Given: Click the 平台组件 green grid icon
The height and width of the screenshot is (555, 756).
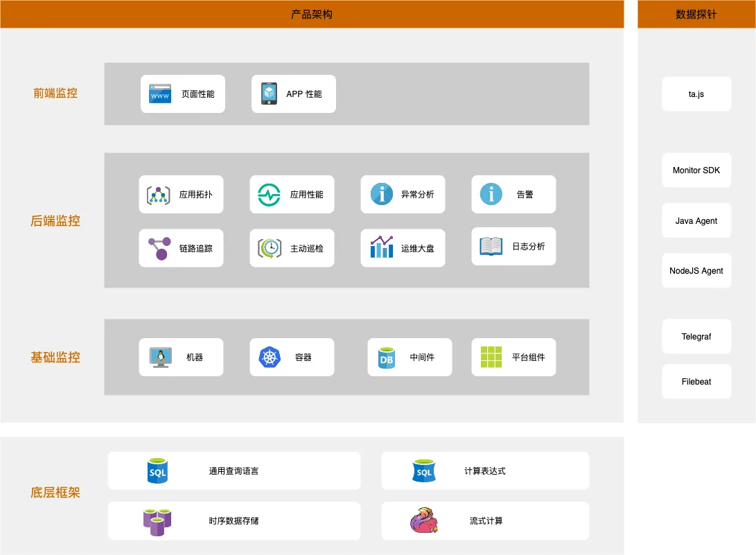Looking at the screenshot, I should 491,358.
